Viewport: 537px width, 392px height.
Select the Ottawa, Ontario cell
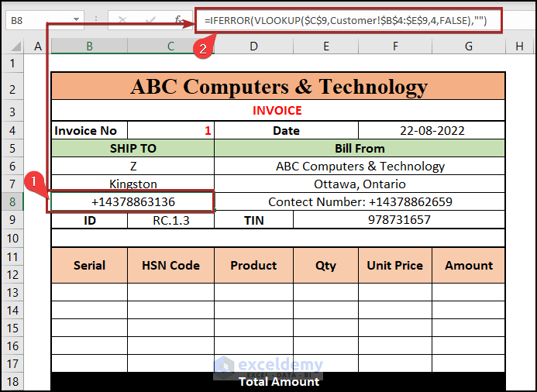360,184
